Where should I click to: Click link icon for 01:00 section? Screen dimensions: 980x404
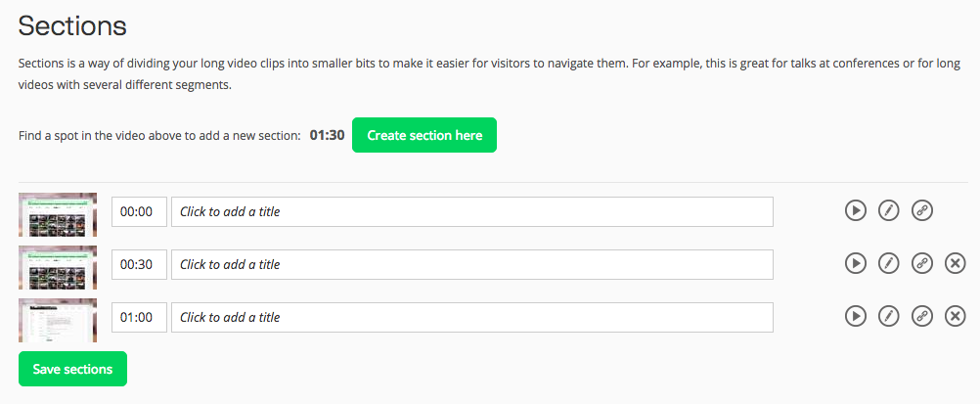point(921,316)
